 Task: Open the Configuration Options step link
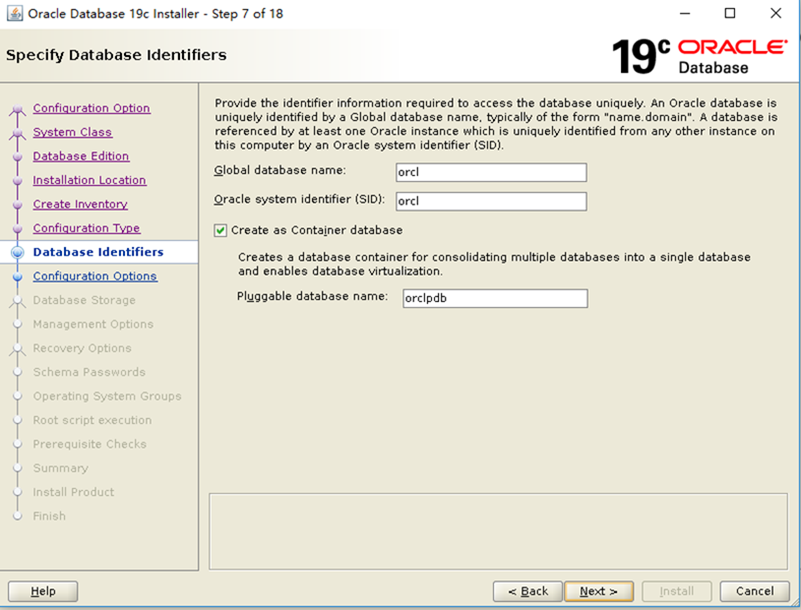(x=95, y=276)
